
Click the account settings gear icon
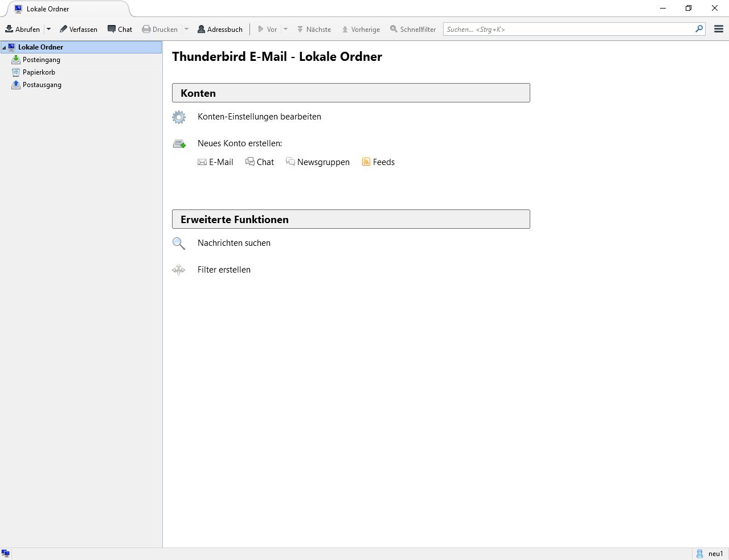[179, 117]
